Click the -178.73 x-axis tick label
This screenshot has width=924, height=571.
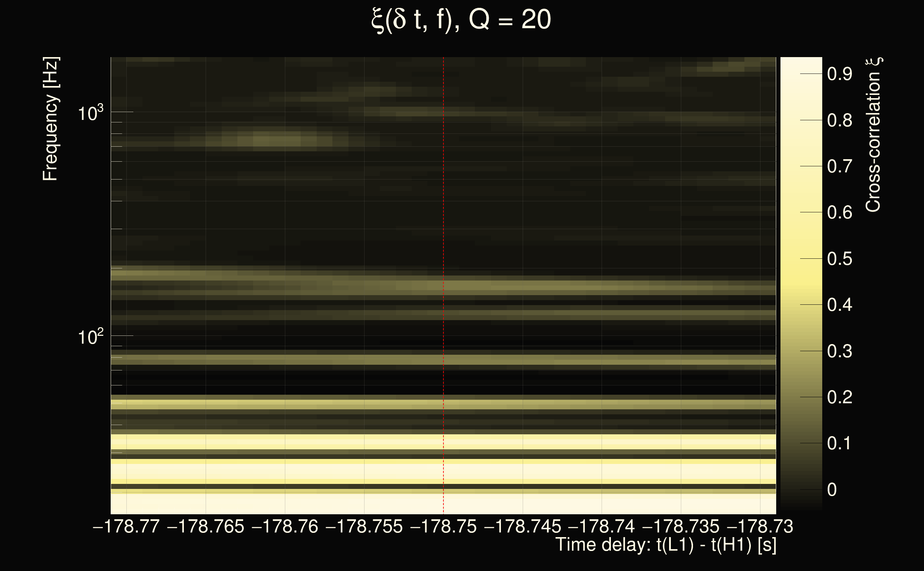point(760,526)
